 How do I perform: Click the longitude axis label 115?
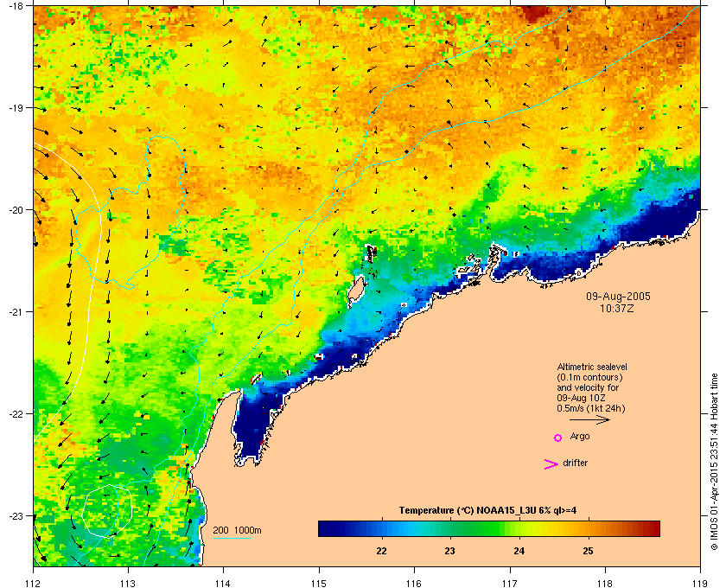[319, 583]
